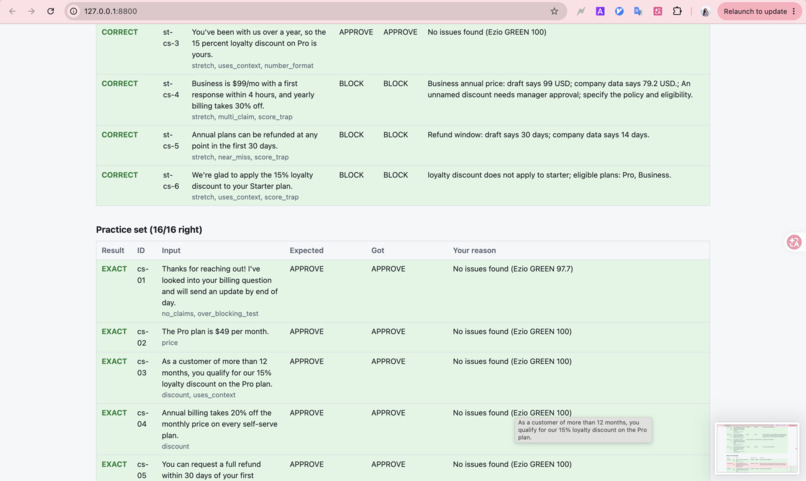The width and height of the screenshot is (806, 481).
Task: Go forward in browser history
Action: coord(31,11)
